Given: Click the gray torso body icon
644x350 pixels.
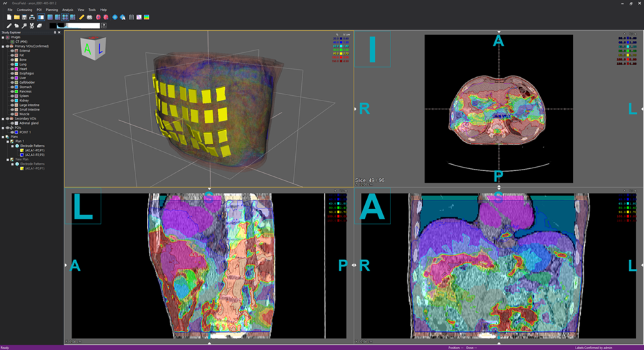Looking at the screenshot, I should coord(131,17).
